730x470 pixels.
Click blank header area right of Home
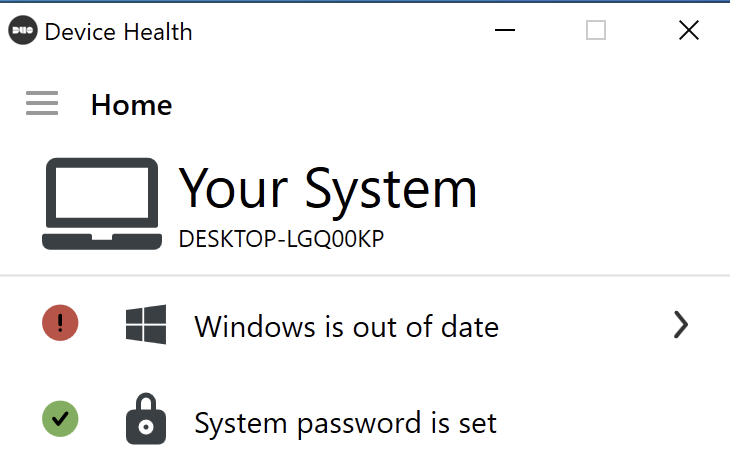[450, 104]
